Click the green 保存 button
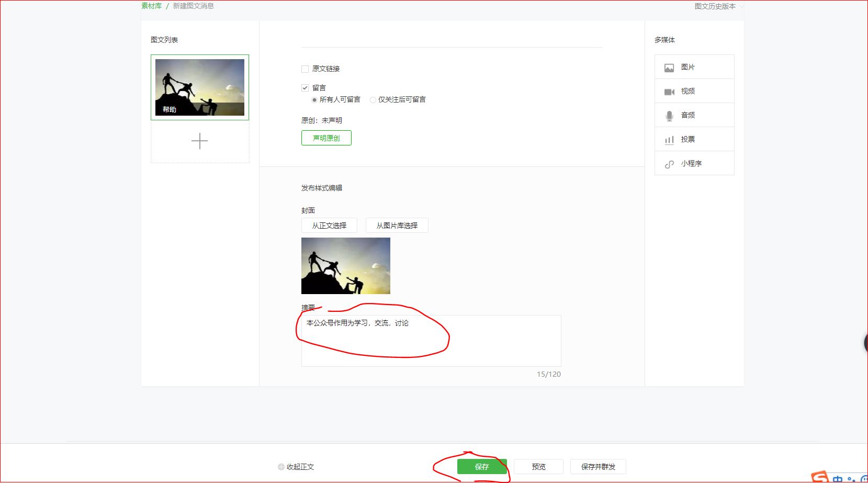This screenshot has width=868, height=483. point(482,467)
